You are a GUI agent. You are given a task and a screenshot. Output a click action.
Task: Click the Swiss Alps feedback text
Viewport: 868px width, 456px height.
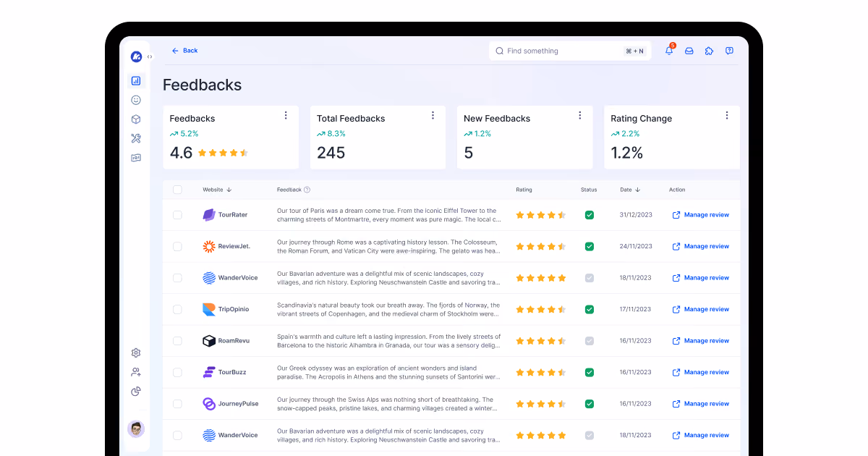(388, 404)
